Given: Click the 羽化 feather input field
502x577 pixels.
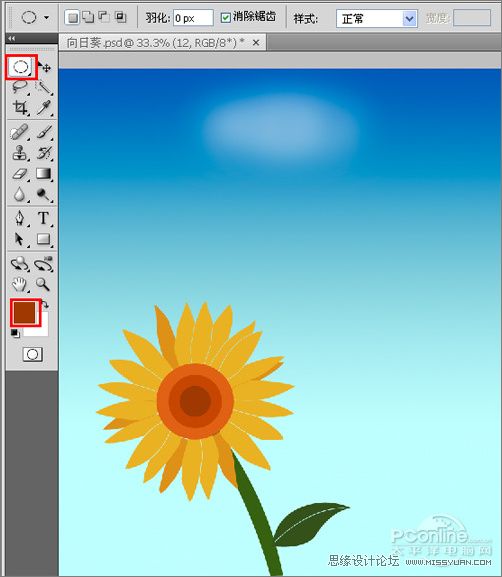Looking at the screenshot, I should point(193,18).
